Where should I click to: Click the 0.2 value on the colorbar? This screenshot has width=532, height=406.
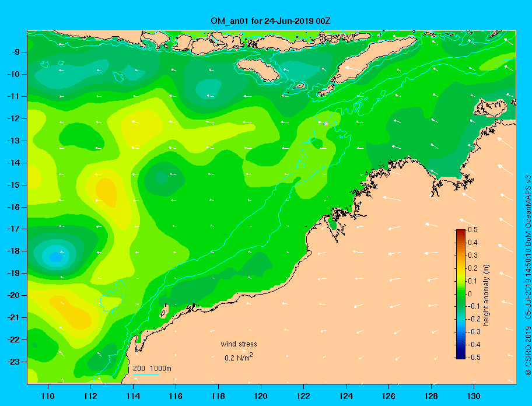pos(473,268)
